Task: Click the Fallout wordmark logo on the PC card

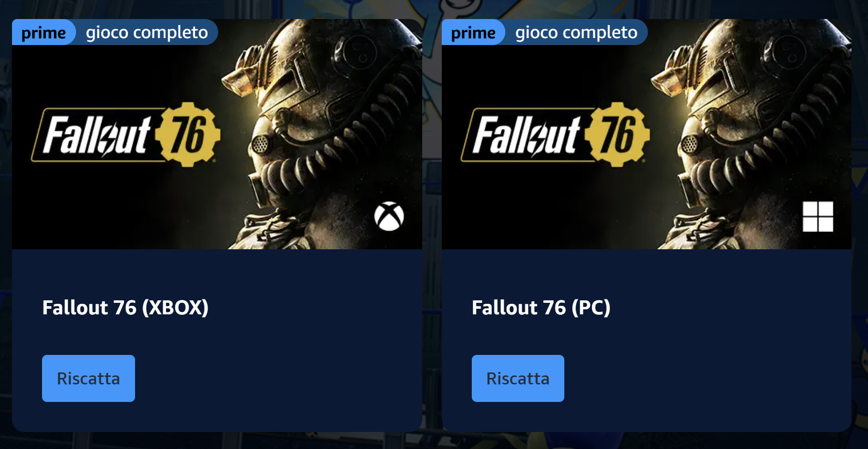Action: (x=526, y=135)
